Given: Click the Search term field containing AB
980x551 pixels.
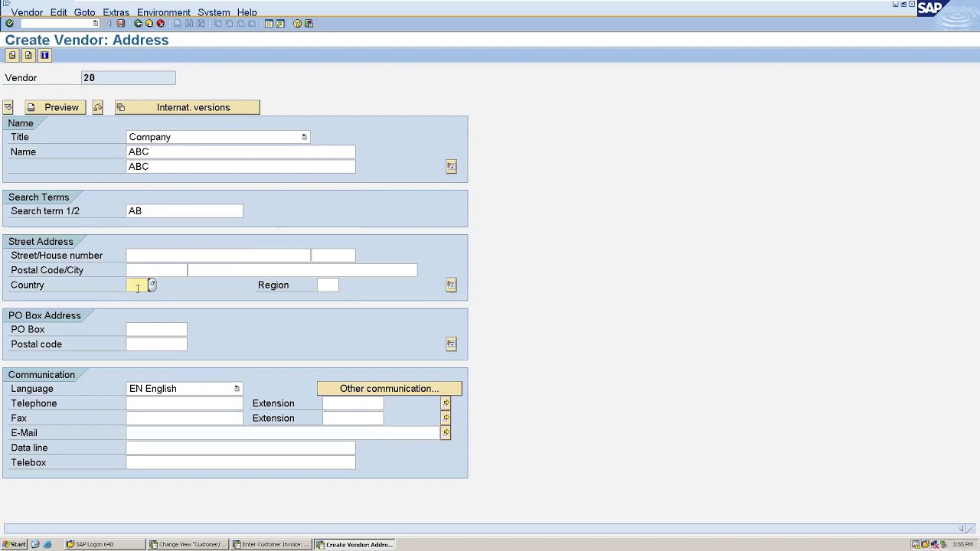Looking at the screenshot, I should click(185, 211).
